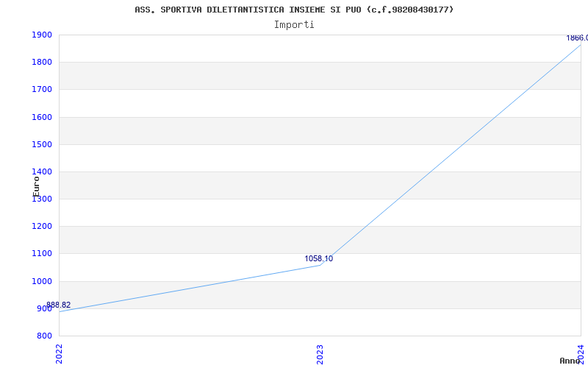Image resolution: width=588 pixels, height=368 pixels.
Task: Click the 1900 y-axis value
Action: pos(42,35)
